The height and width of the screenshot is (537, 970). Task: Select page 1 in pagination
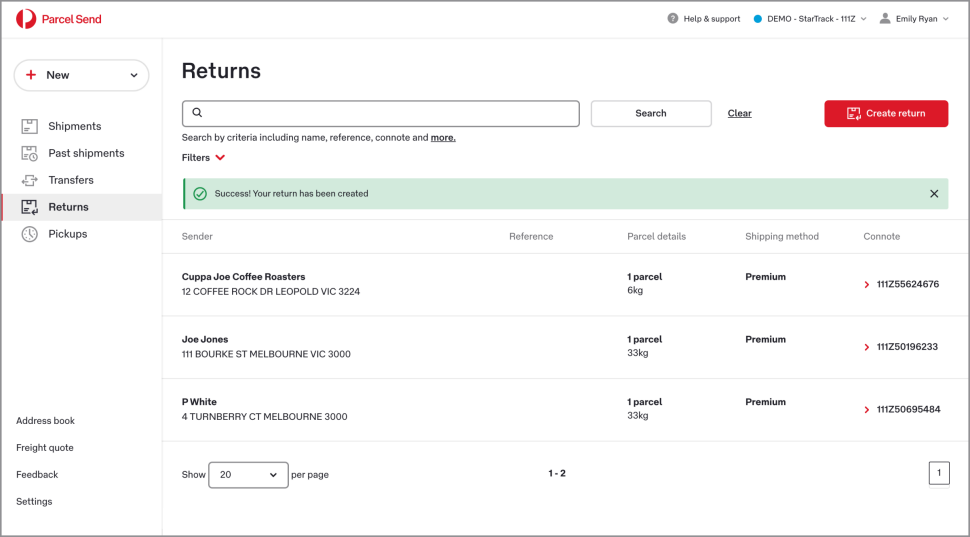coord(939,473)
